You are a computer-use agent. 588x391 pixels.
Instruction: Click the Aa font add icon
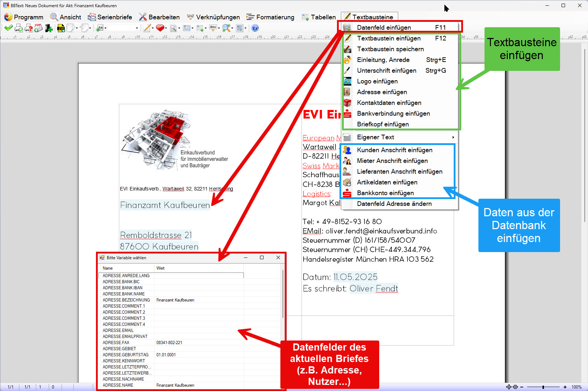(x=100, y=28)
